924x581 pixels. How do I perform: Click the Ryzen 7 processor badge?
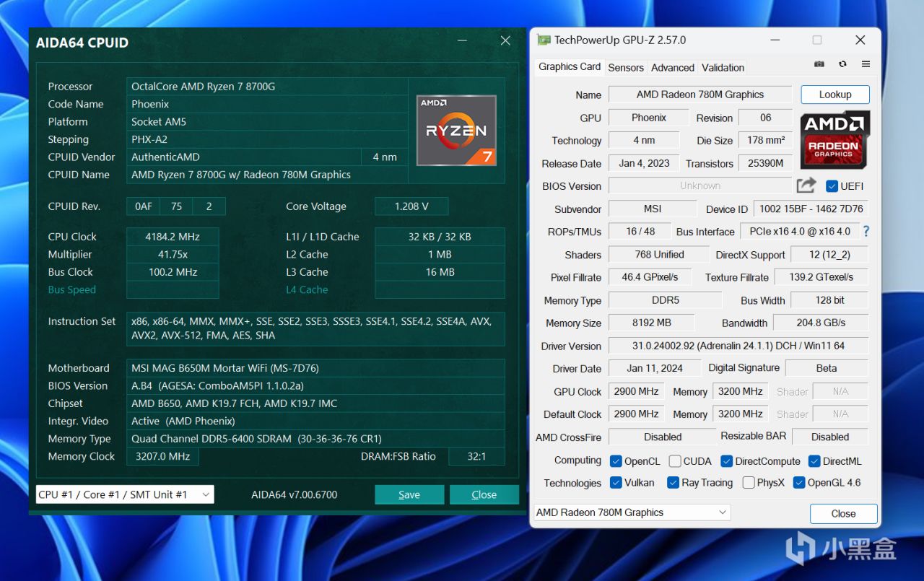tap(456, 130)
